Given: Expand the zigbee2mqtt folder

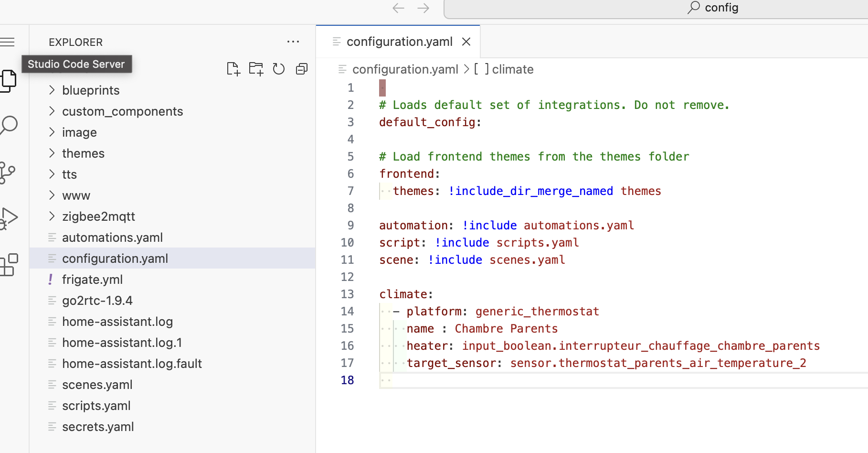Looking at the screenshot, I should [172, 216].
